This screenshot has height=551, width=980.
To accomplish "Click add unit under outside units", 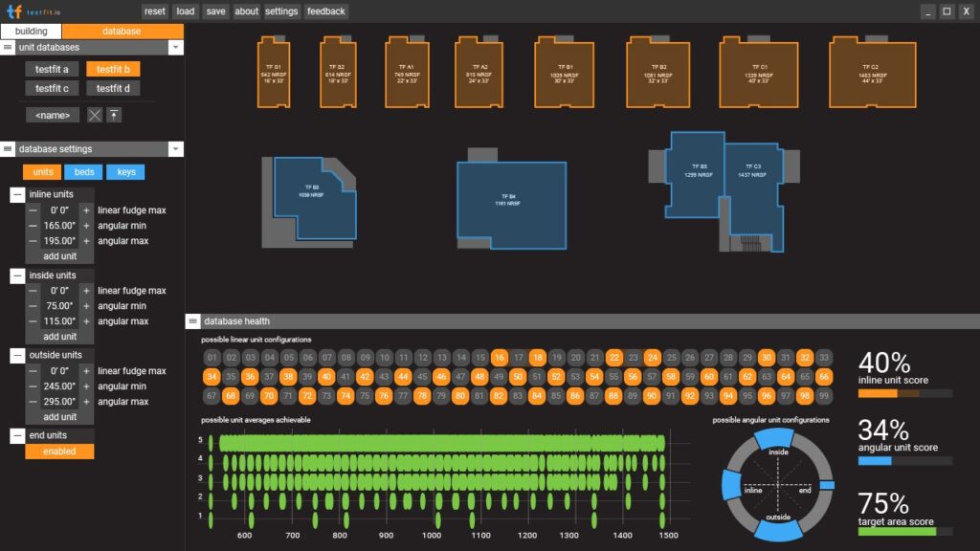I will (x=59, y=417).
